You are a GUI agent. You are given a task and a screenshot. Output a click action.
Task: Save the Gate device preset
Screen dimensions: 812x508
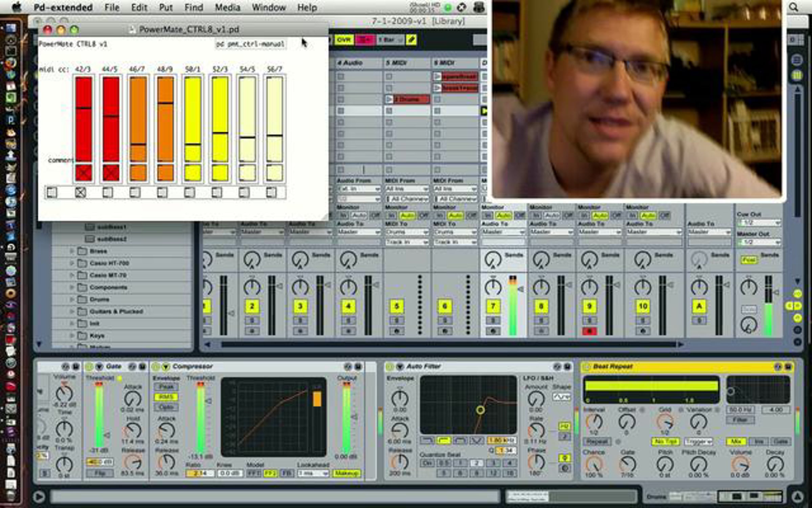(142, 366)
